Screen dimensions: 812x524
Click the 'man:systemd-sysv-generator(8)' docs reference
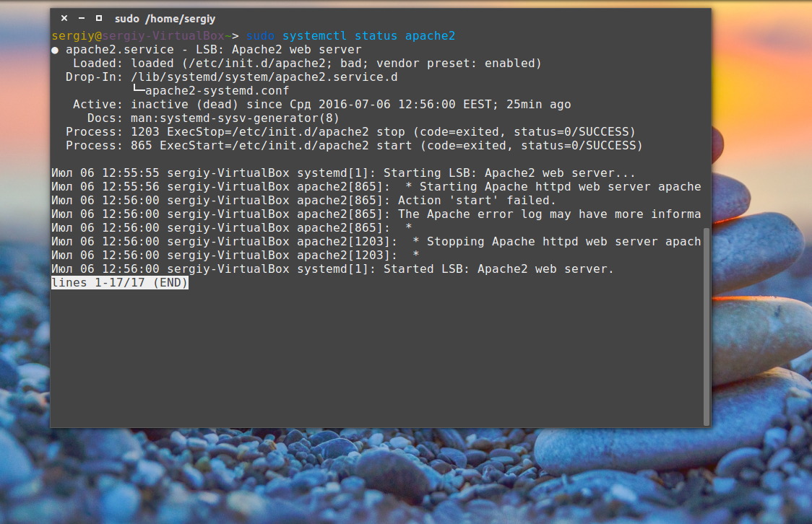point(235,118)
